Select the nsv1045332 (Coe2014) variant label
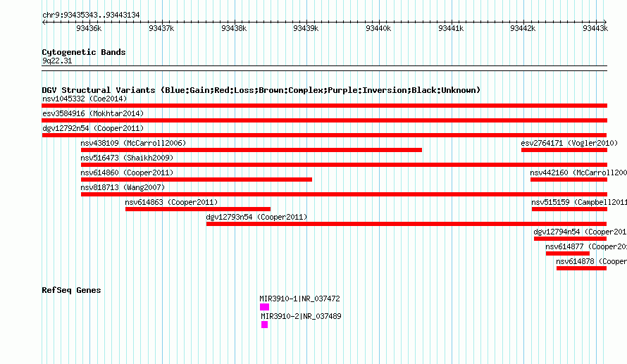 [x=85, y=99]
